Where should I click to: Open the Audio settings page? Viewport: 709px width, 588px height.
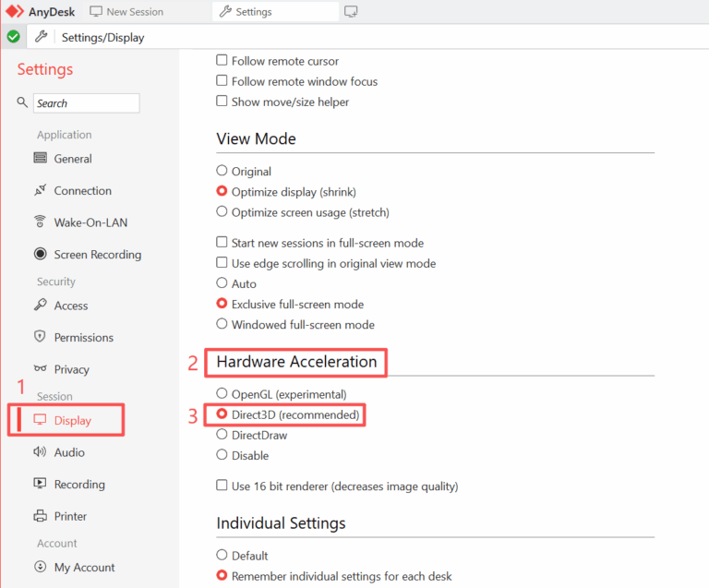pos(69,452)
